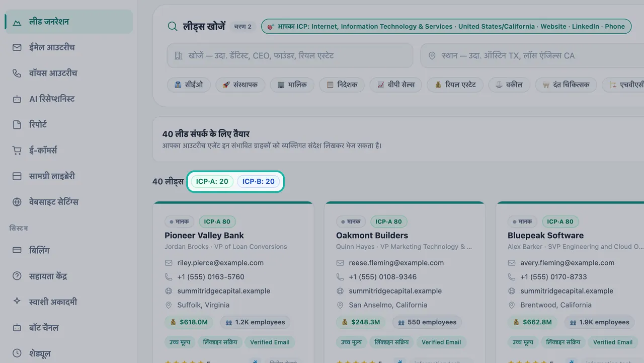Click the ई-कॉमर्स cart icon

[x=17, y=151]
